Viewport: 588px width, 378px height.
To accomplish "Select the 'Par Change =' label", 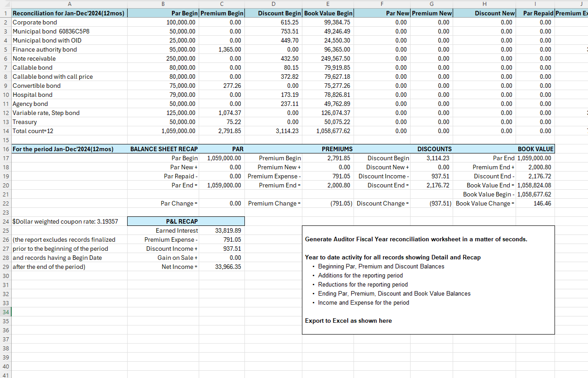I will point(163,203).
